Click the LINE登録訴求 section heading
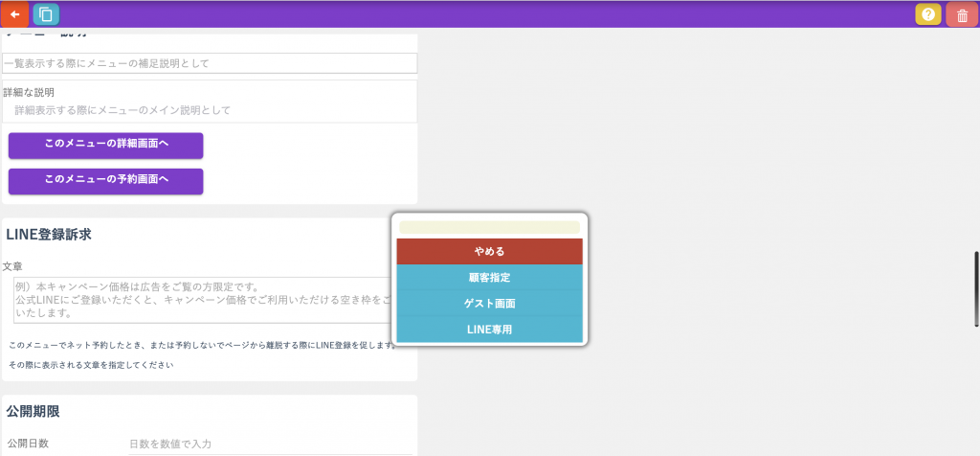The image size is (980, 456). [x=49, y=234]
